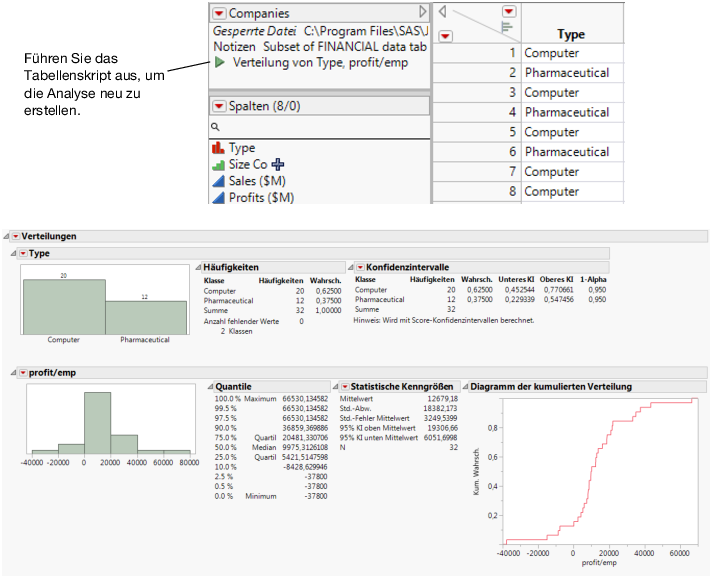Collapse the Quantile section triangle
Image resolution: width=712 pixels, height=578 pixels.
tap(210, 387)
